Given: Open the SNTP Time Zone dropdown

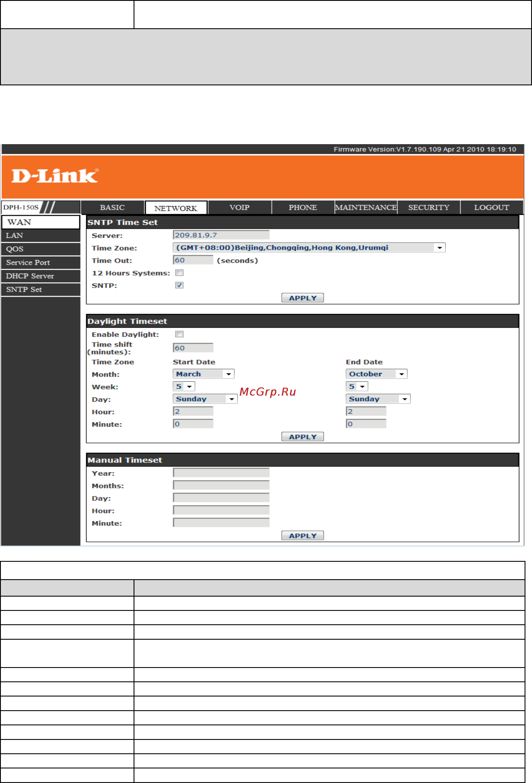Looking at the screenshot, I should pos(309,248).
